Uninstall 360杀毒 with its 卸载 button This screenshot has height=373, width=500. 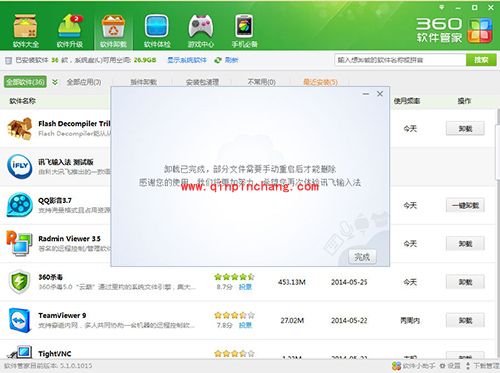point(465,282)
